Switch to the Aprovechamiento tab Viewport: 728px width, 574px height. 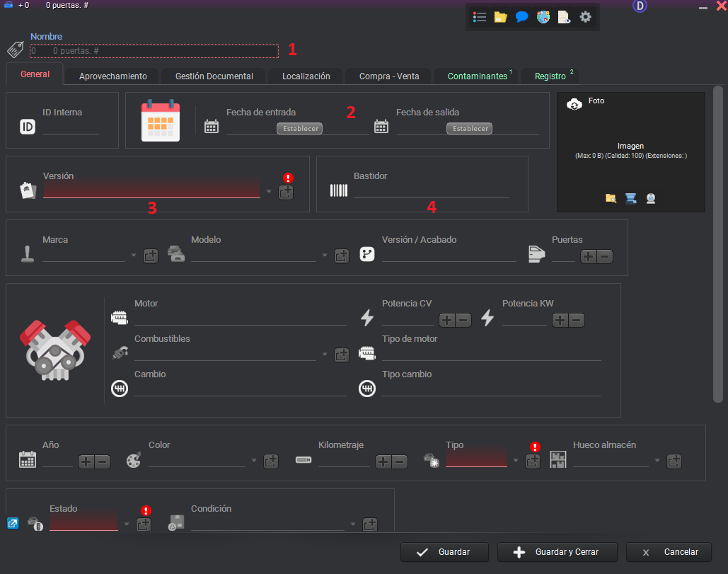click(x=112, y=76)
